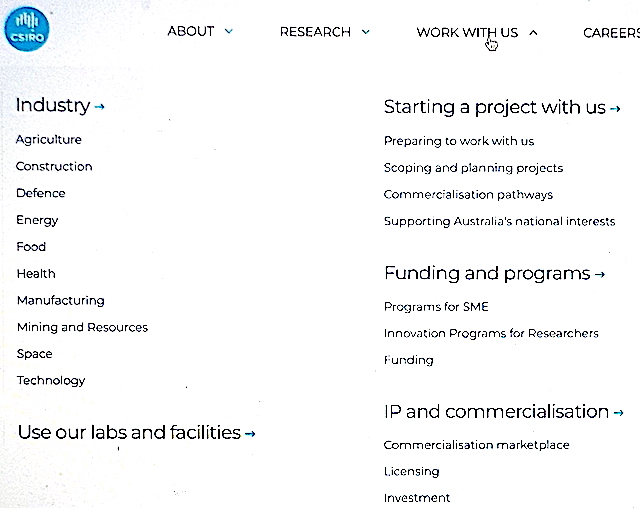
Task: Open Innovation Programs for Researchers
Action: coord(491,333)
